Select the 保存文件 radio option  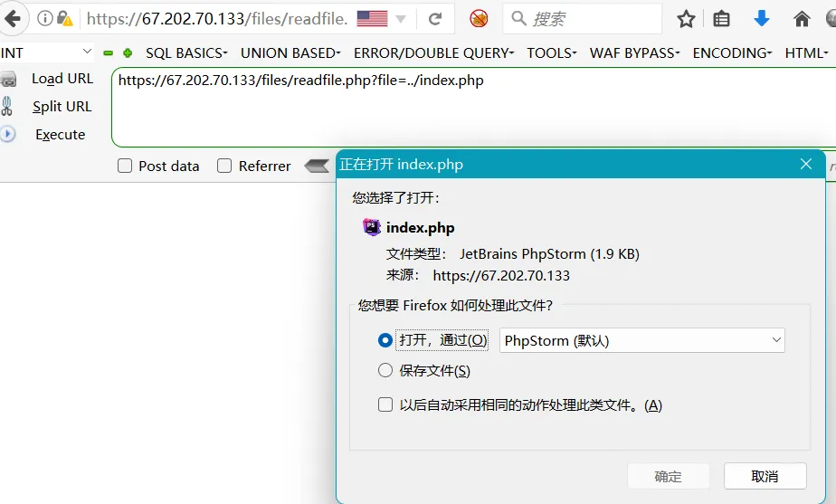click(x=385, y=370)
